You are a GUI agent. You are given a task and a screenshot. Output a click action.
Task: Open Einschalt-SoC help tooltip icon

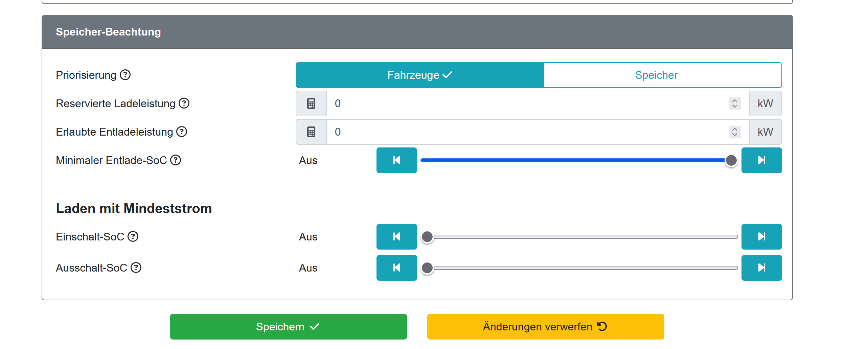click(133, 236)
